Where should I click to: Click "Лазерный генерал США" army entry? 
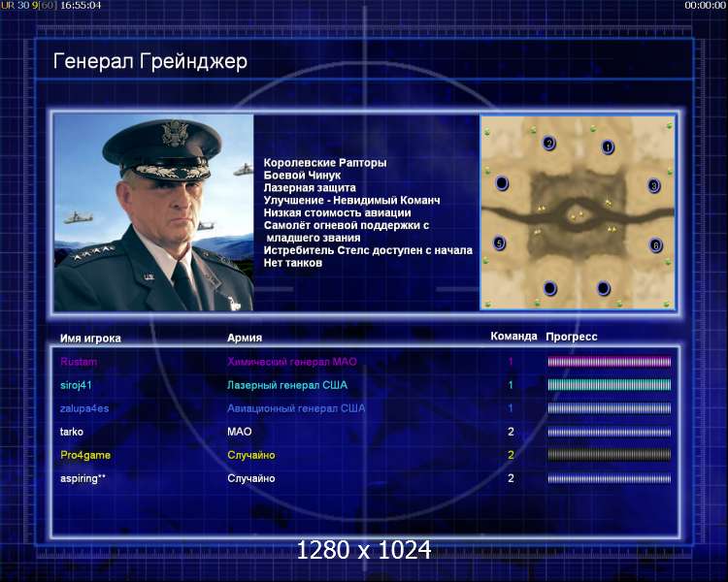click(x=287, y=385)
